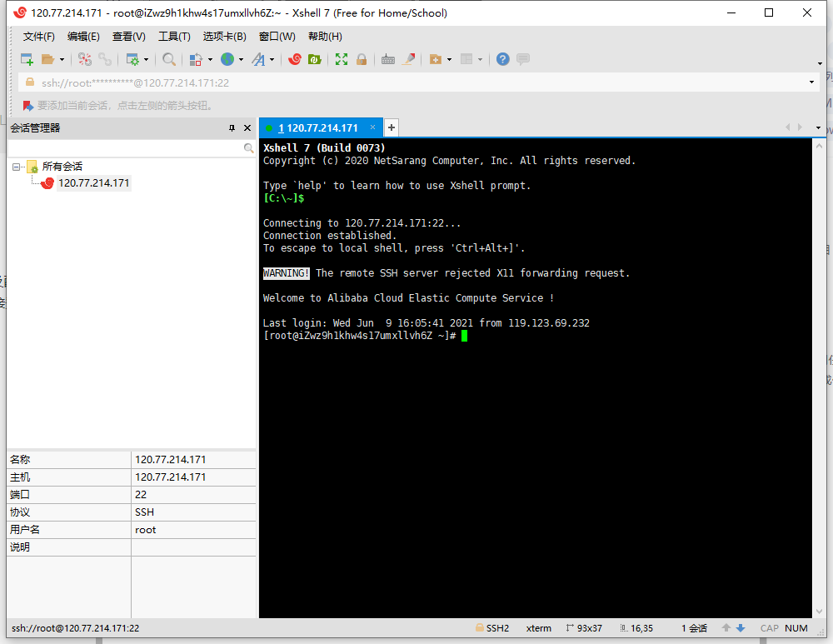Click the blue download arrow in status bar
Image resolution: width=833 pixels, height=644 pixels.
pos(741,628)
